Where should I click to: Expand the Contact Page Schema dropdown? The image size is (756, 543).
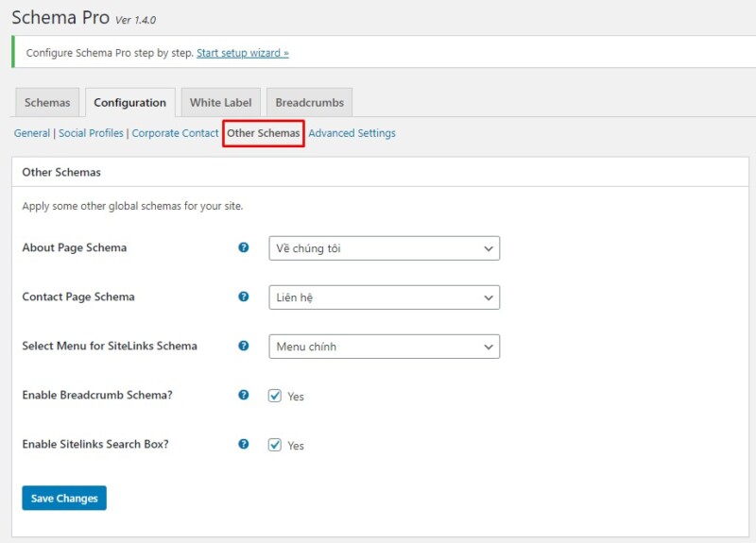384,297
